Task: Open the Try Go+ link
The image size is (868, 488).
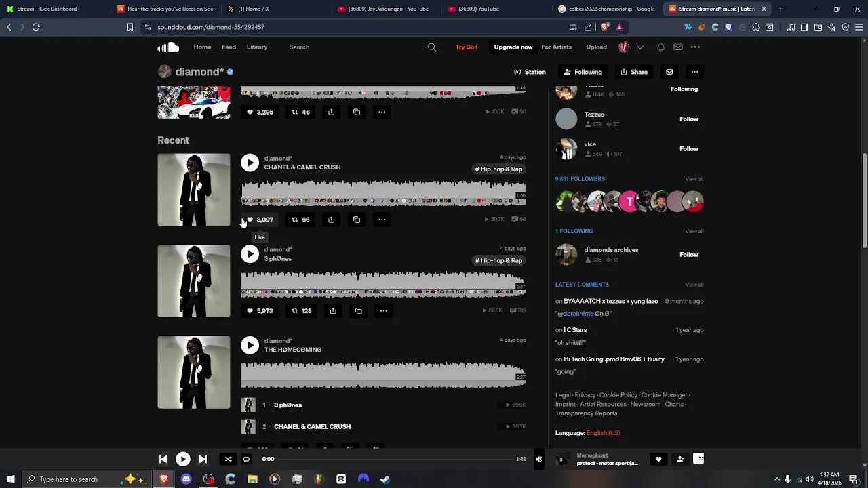Action: click(x=467, y=47)
